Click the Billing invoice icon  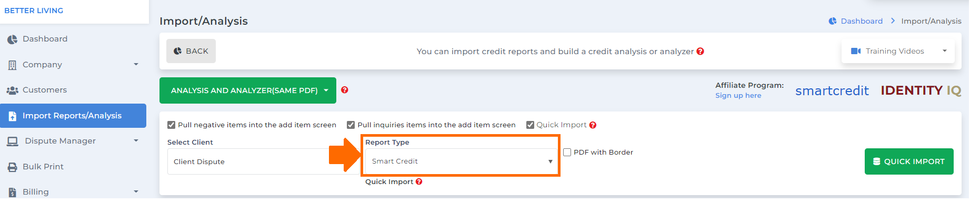(12, 192)
